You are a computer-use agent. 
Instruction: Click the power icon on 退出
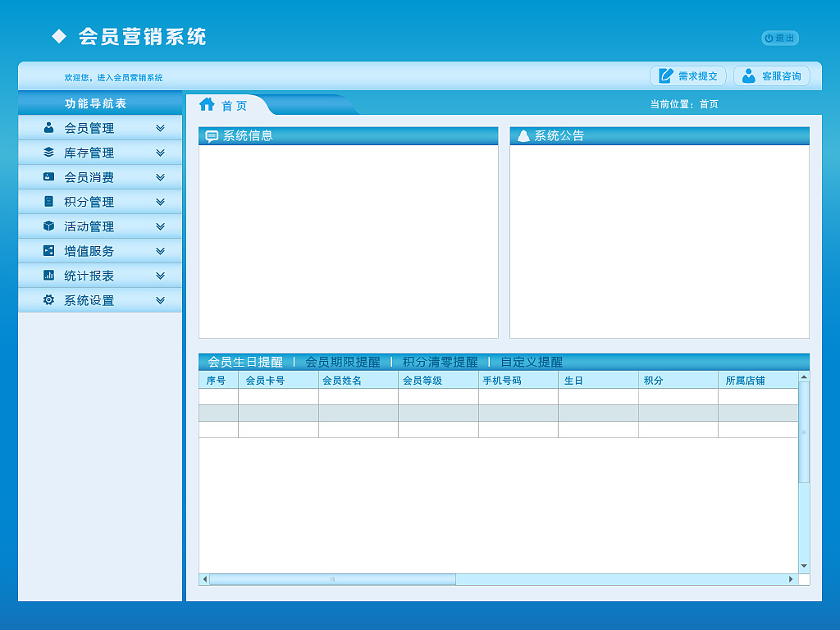pyautogui.click(x=769, y=38)
